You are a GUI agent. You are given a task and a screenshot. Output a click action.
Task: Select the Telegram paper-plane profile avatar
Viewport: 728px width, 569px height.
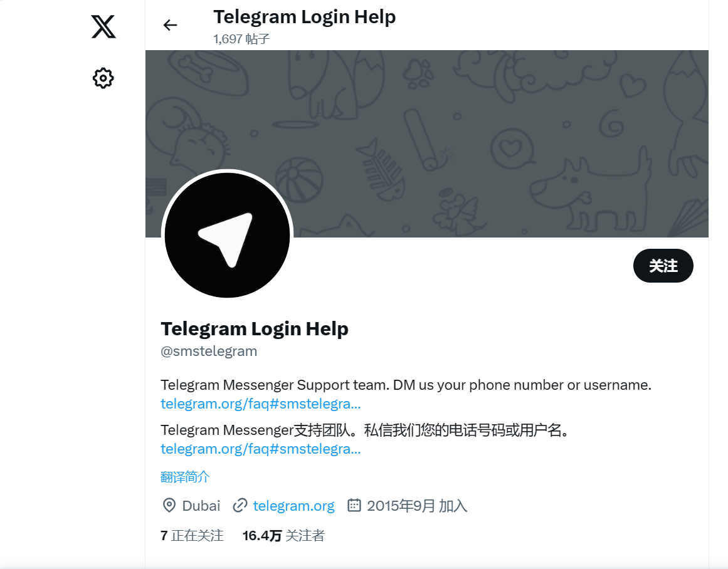click(228, 235)
